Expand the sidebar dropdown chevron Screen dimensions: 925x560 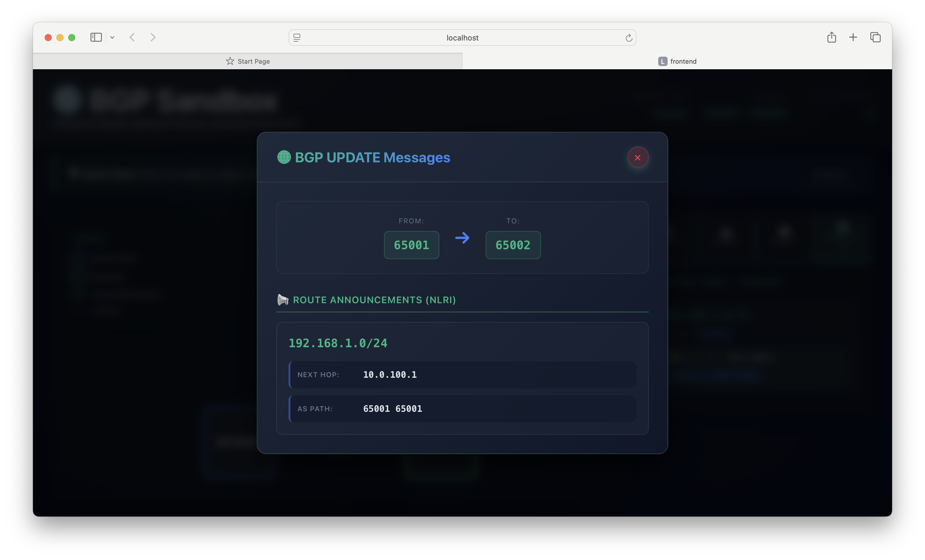pyautogui.click(x=112, y=38)
